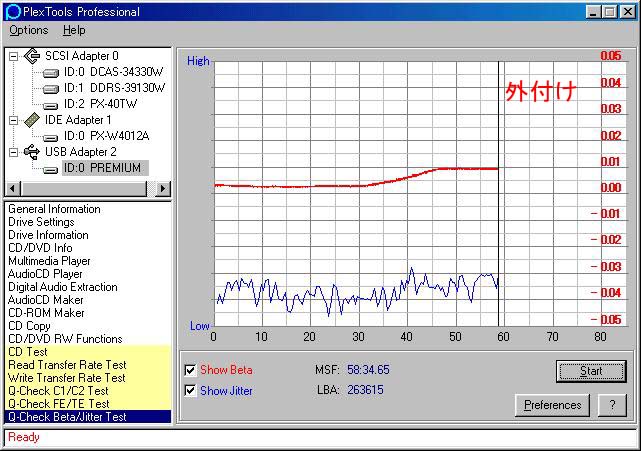Open Digital Audio Extraction function
The image size is (641, 451).
63,287
